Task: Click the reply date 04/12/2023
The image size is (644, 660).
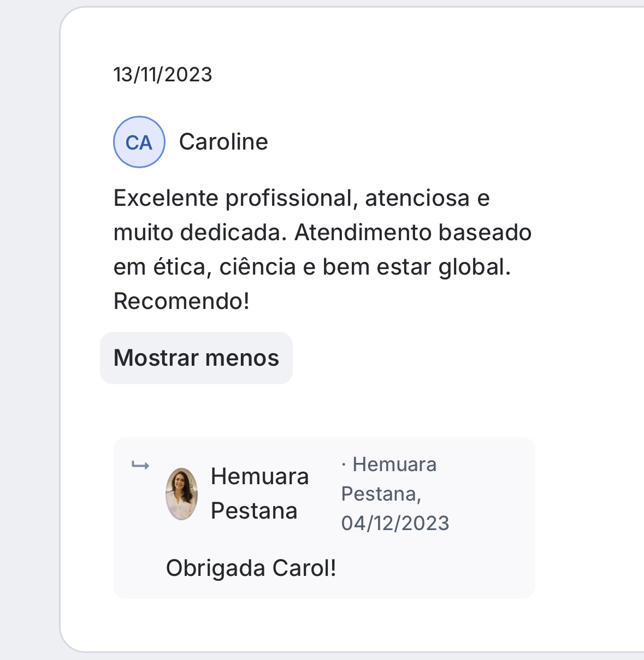Action: [395, 523]
